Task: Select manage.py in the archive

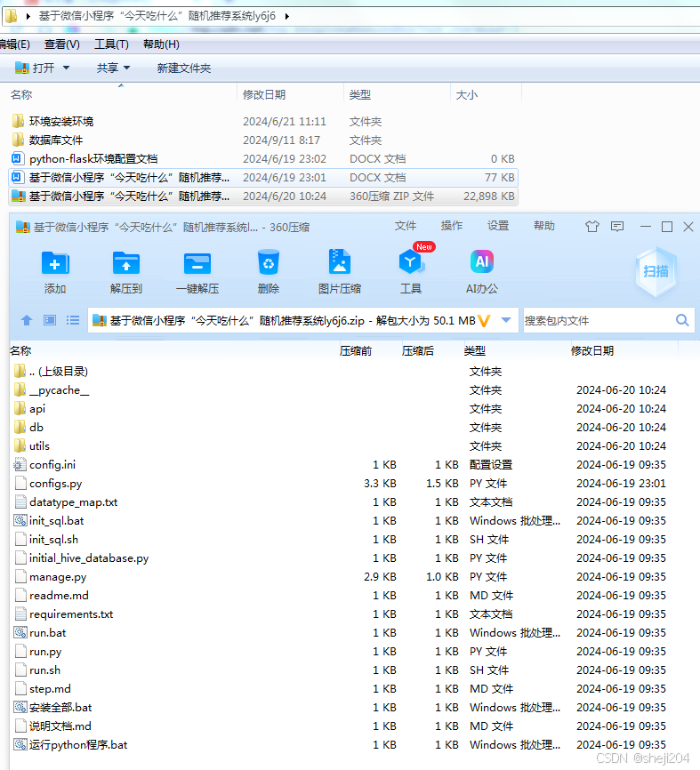Action: 344,576
